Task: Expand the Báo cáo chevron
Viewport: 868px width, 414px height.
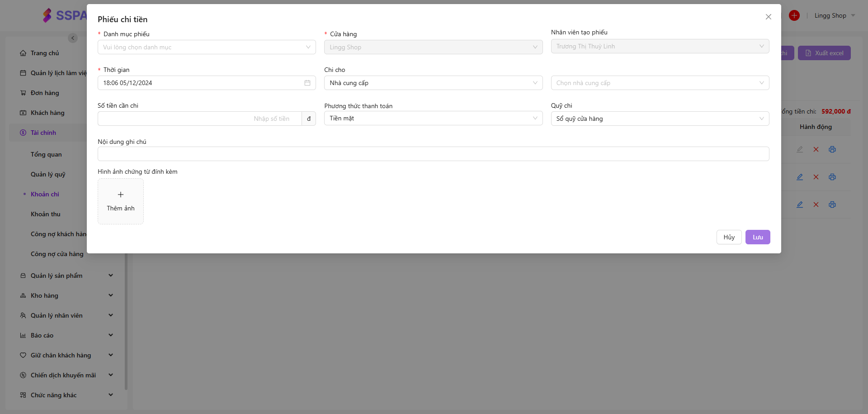Action: [111, 335]
